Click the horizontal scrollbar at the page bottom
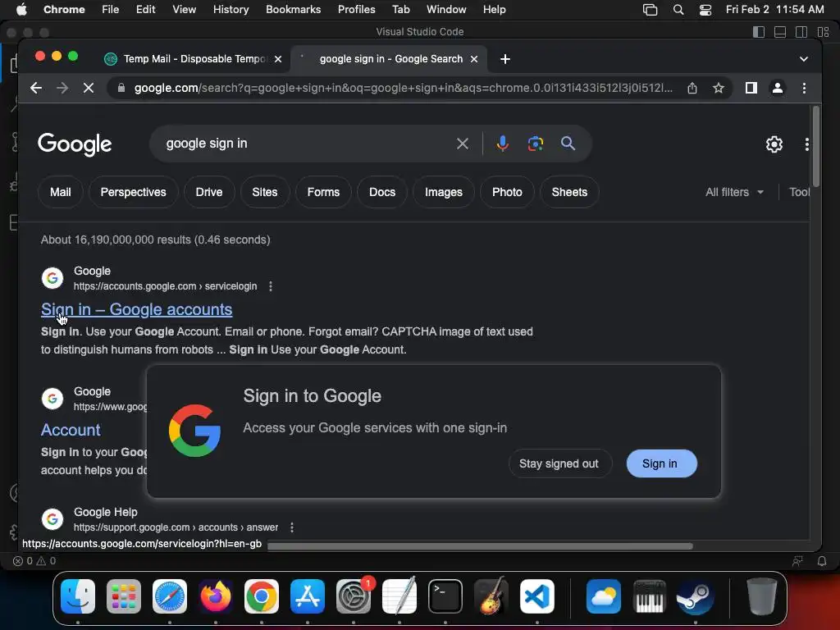Viewport: 840px width, 630px height. tap(480, 546)
